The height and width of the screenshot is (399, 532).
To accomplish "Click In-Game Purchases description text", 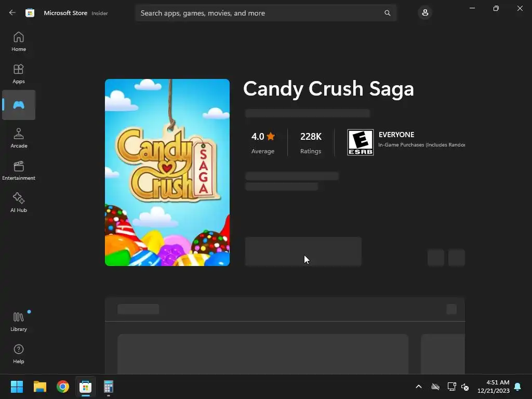I will tap(421, 145).
